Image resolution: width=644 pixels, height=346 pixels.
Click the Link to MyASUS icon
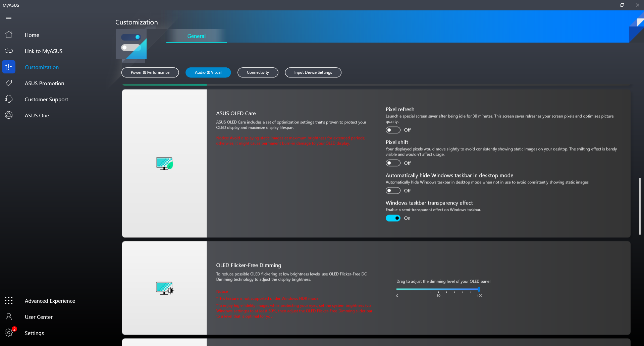tap(9, 51)
